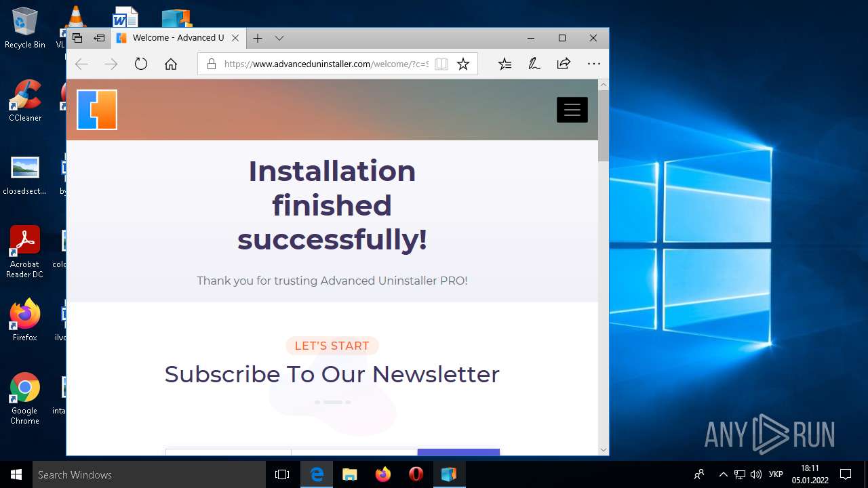The height and width of the screenshot is (488, 868).
Task: Show hidden tray icons chevron
Action: [723, 474]
